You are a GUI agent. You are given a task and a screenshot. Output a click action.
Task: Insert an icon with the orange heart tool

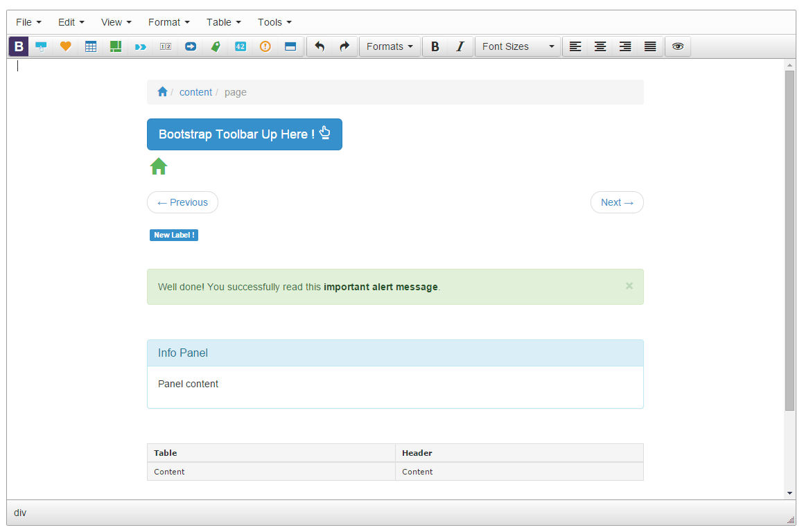tap(66, 46)
